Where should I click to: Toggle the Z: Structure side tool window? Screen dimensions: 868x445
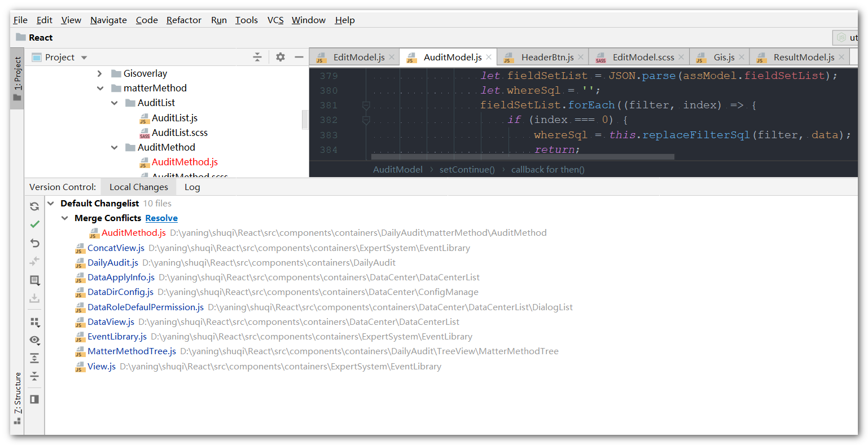click(x=17, y=398)
